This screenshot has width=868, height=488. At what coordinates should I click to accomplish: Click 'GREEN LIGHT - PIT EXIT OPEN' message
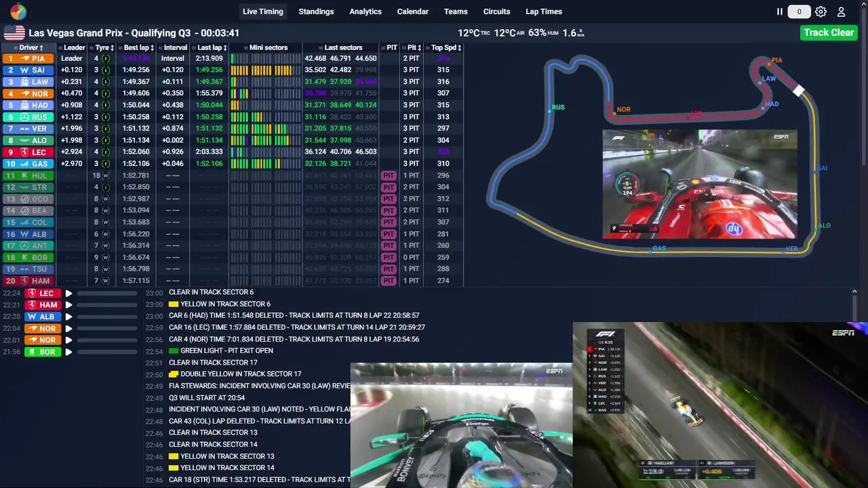pyautogui.click(x=226, y=350)
